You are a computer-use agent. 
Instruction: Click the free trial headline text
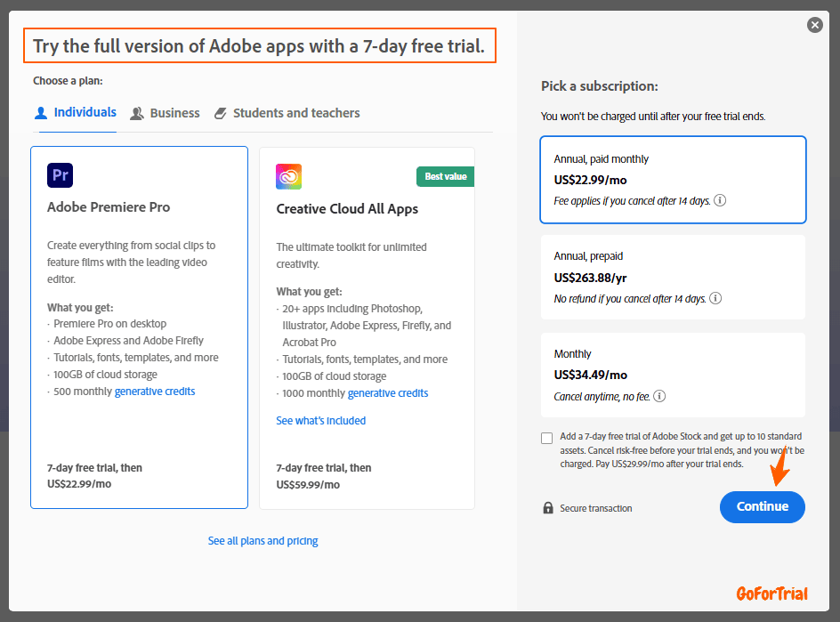pos(259,46)
